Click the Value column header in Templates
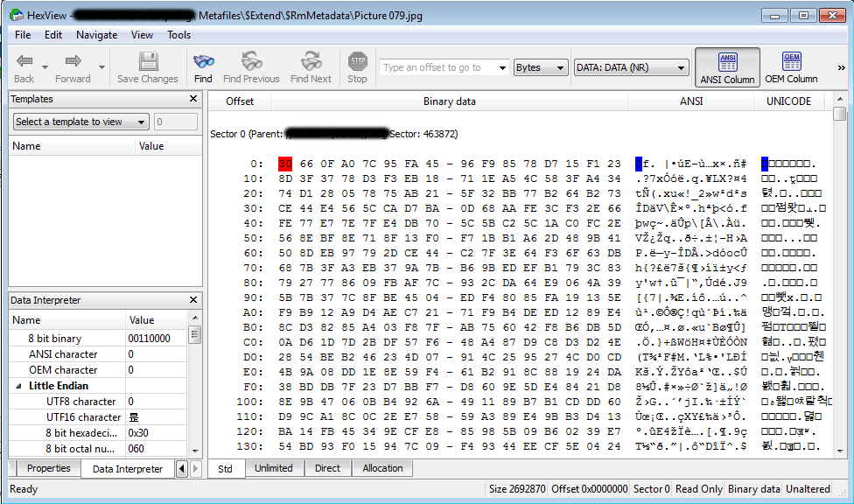This screenshot has width=854, height=504. 168,146
